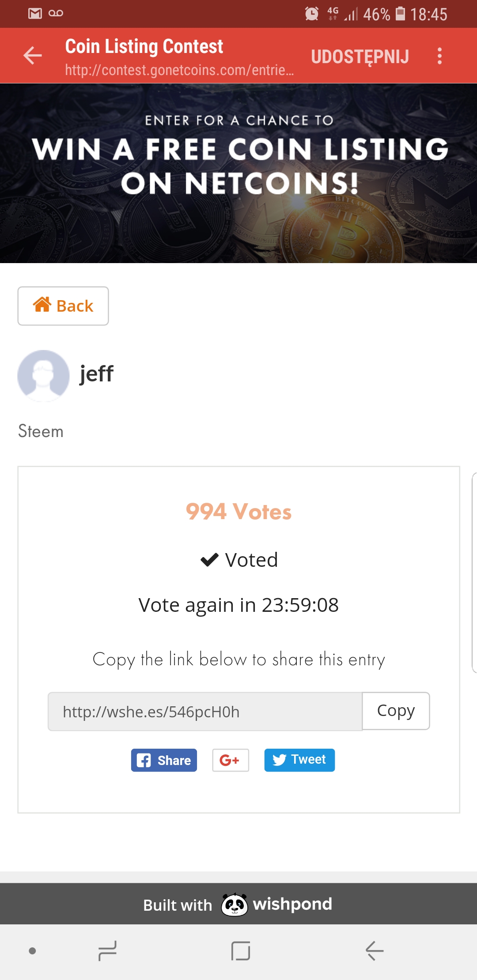Tap the Wishpond panda logo
This screenshot has width=477, height=980.
coord(234,905)
